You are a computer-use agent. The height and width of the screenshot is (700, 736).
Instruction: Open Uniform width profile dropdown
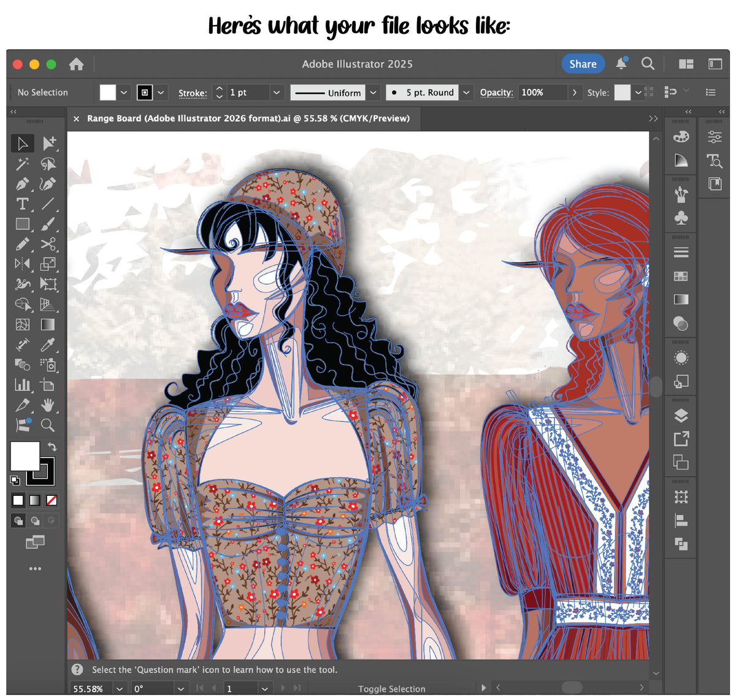point(373,93)
